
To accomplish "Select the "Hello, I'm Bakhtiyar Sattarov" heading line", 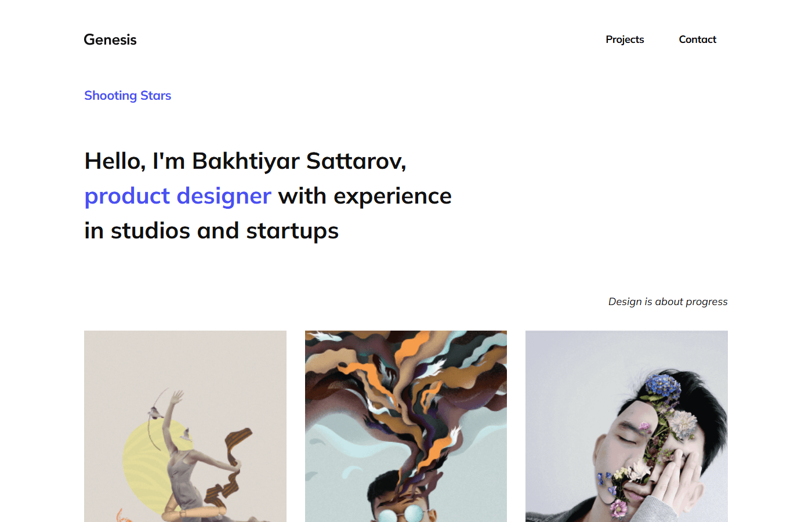I will (245, 161).
